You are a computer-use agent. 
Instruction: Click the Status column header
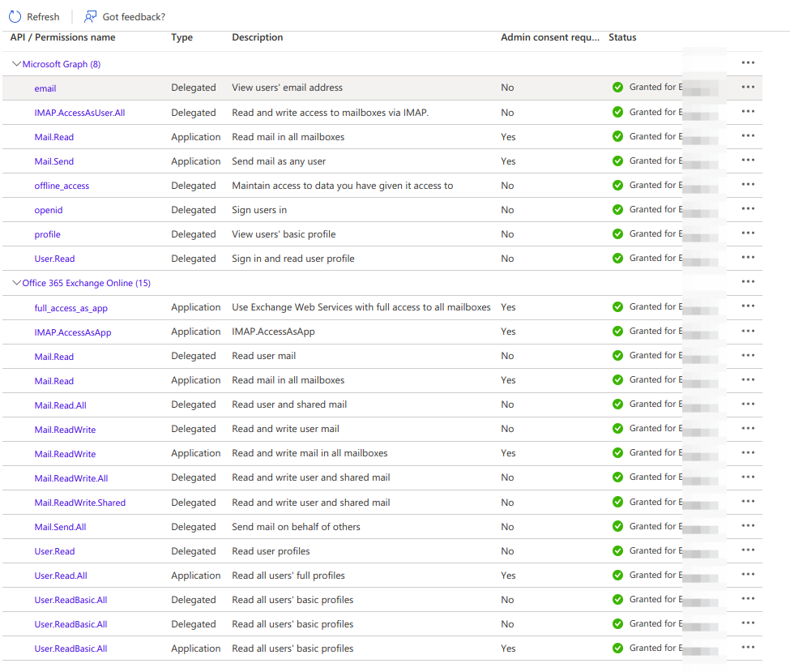tap(622, 37)
